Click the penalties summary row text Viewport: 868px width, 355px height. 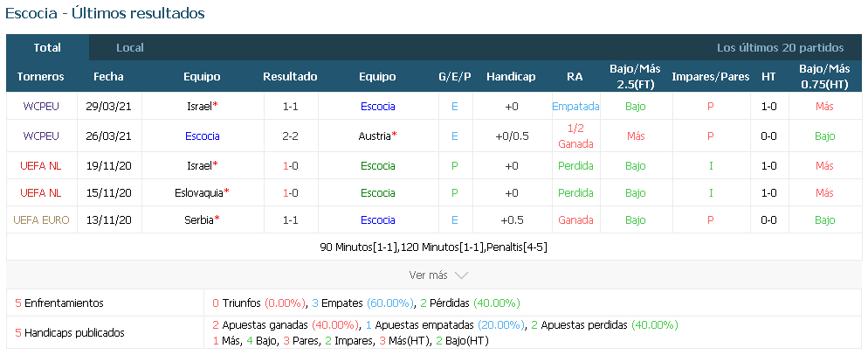[x=433, y=247]
